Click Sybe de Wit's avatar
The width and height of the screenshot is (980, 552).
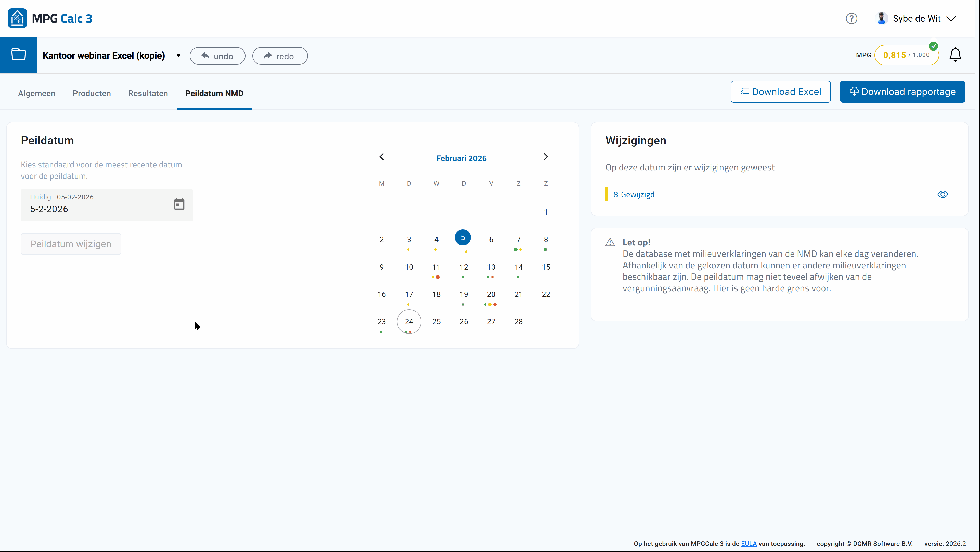882,19
